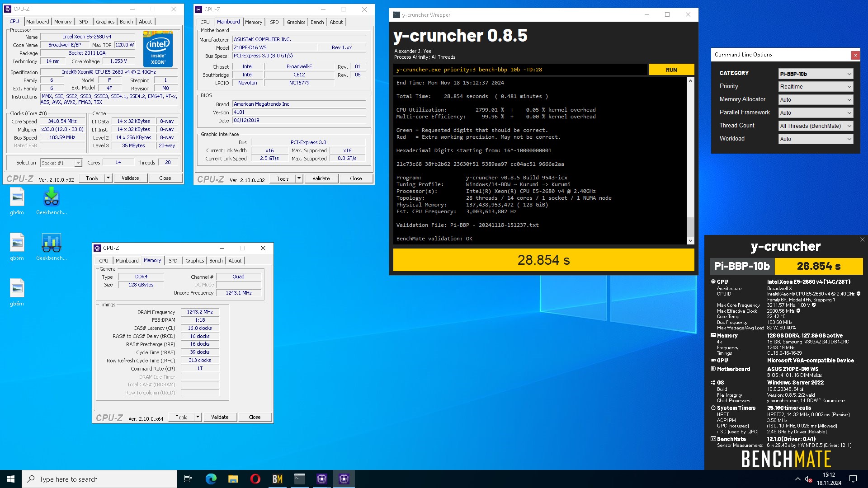Open Task View on the taskbar

pyautogui.click(x=188, y=479)
